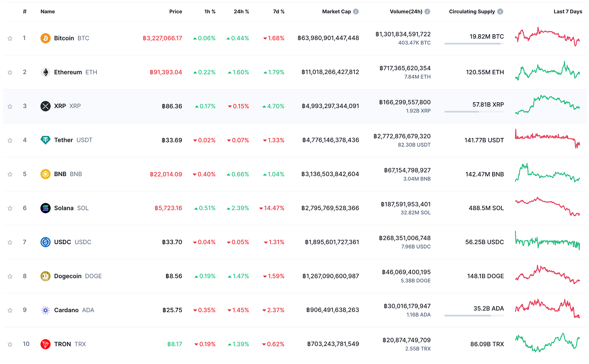Click the Bitcoin logo icon
The image size is (589, 364).
point(45,38)
